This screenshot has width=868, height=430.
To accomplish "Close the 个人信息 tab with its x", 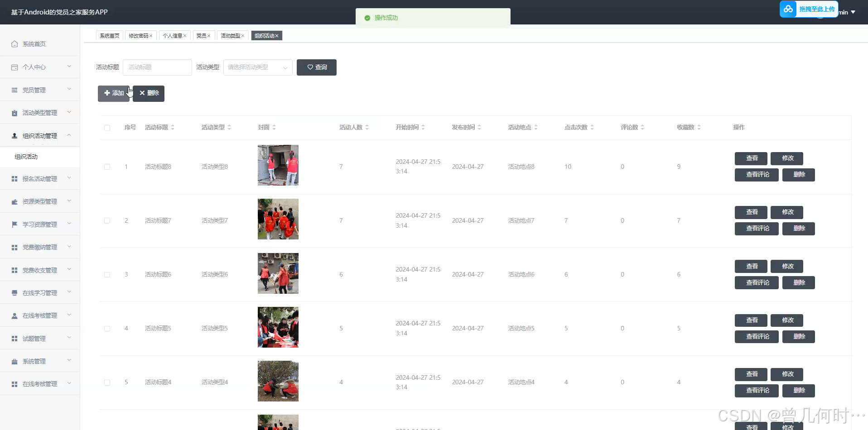I will pos(185,36).
